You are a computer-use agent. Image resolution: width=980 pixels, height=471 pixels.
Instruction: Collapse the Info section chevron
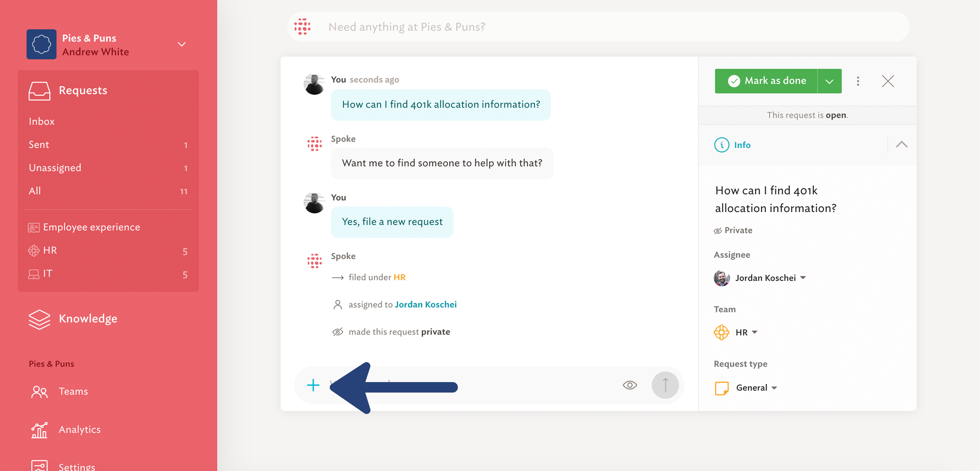pyautogui.click(x=902, y=145)
